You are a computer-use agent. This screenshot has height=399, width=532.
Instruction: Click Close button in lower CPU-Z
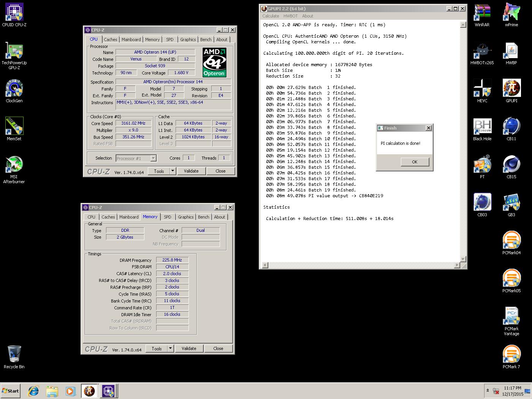pyautogui.click(x=218, y=348)
